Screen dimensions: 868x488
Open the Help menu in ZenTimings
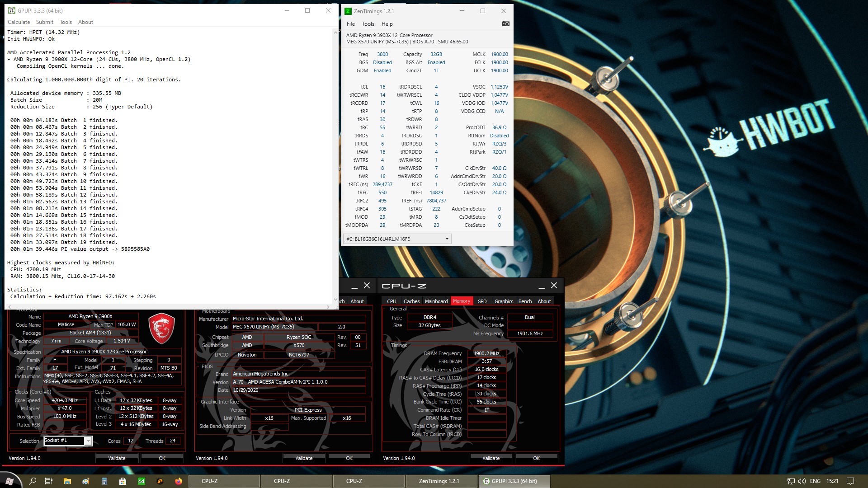click(x=387, y=24)
